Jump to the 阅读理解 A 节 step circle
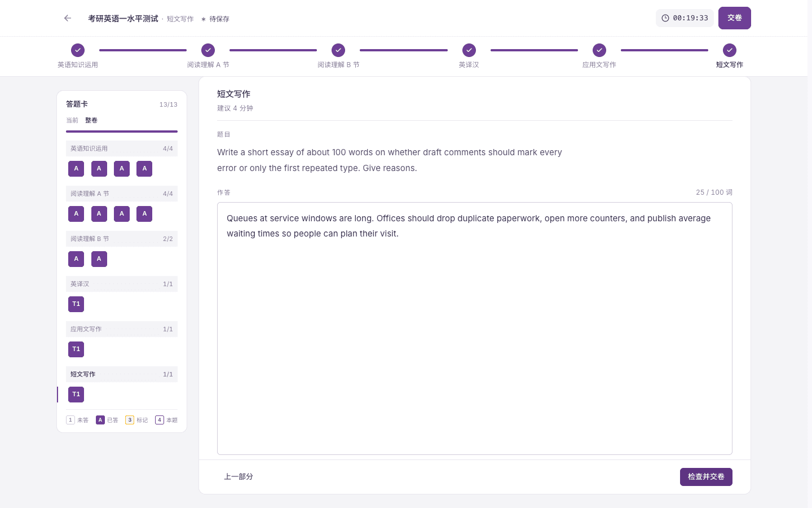The image size is (812, 508). [x=208, y=50]
